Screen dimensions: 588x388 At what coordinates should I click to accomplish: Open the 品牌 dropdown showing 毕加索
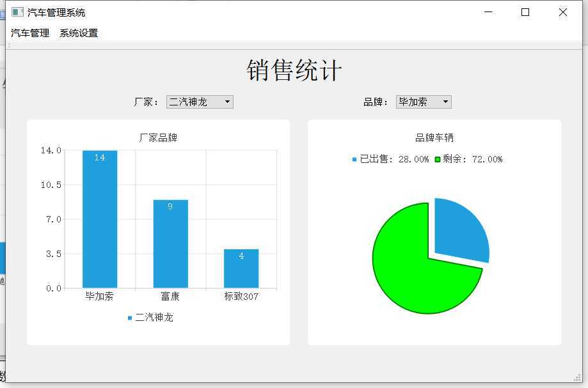424,102
